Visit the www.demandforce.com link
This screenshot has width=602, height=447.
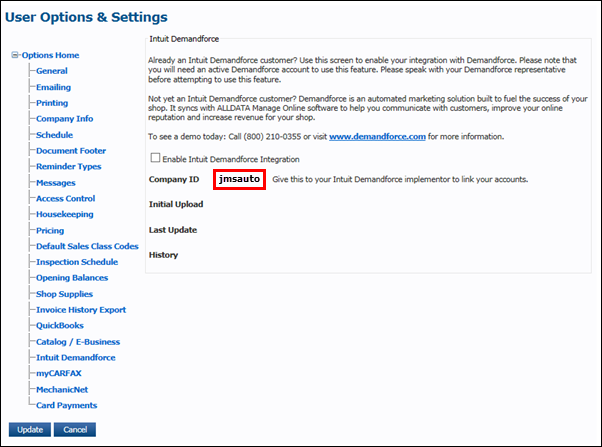[377, 137]
